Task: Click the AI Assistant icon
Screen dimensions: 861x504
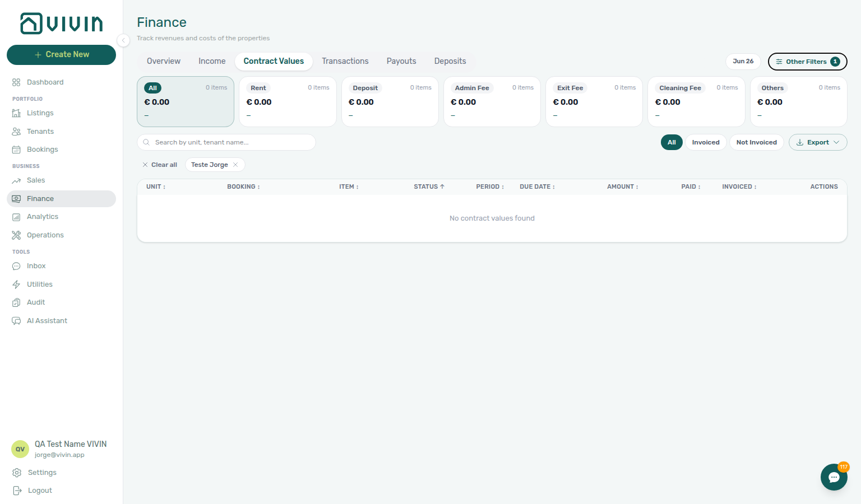Action: (x=16, y=321)
